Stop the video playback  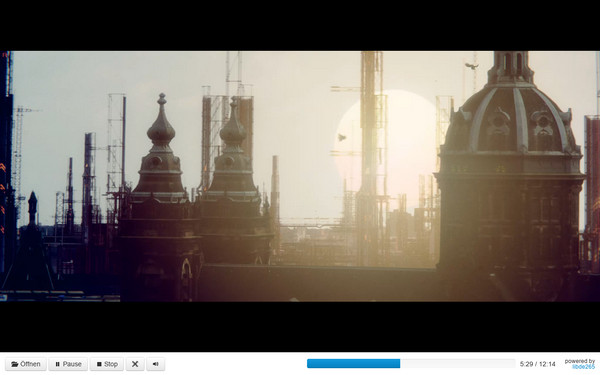(107, 364)
